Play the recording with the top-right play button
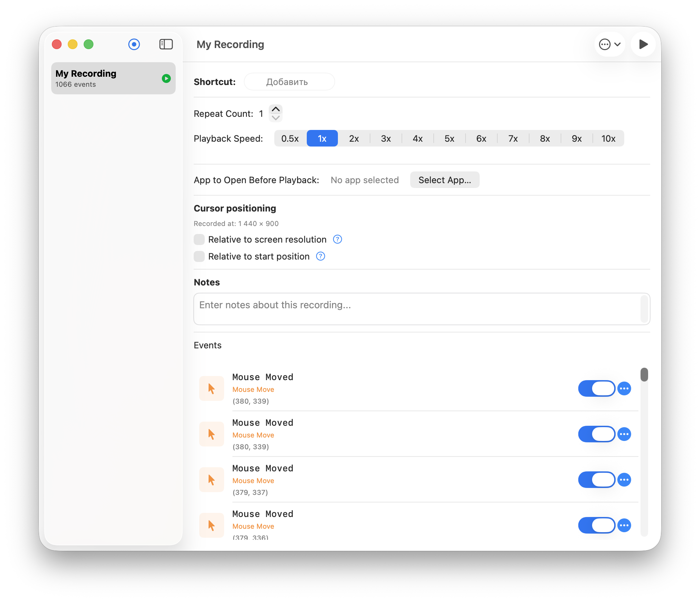 (x=643, y=44)
